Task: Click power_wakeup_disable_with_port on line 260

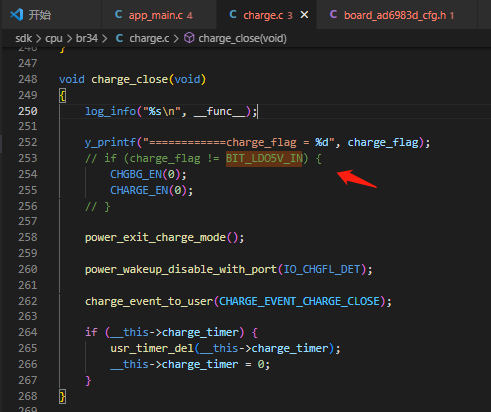Action: point(181,269)
